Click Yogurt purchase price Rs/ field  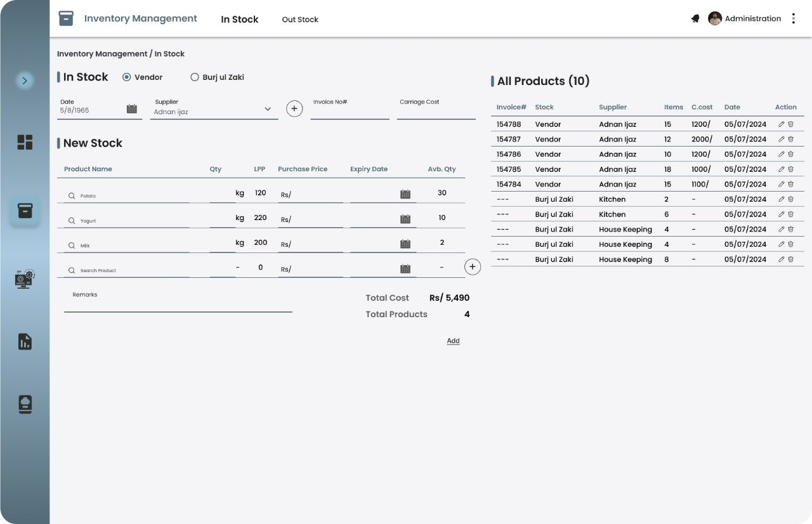coord(310,219)
